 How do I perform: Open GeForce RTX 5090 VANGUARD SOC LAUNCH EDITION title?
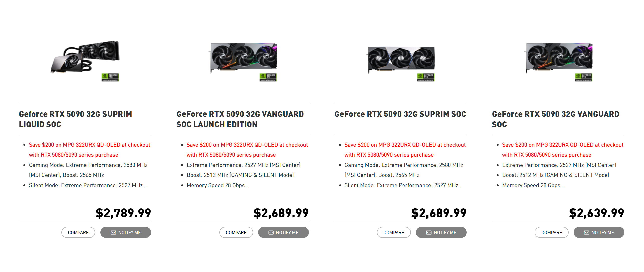click(240, 119)
